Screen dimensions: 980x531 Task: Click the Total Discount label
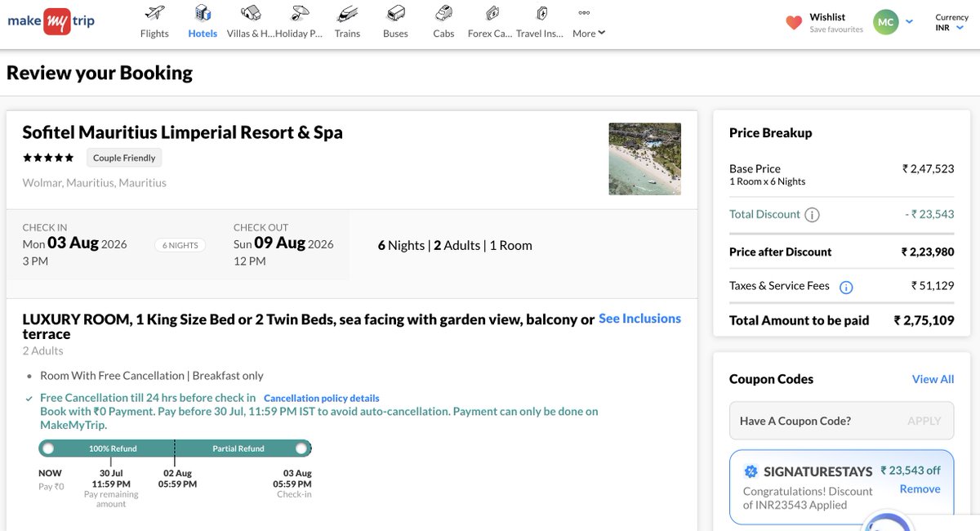pyautogui.click(x=764, y=214)
